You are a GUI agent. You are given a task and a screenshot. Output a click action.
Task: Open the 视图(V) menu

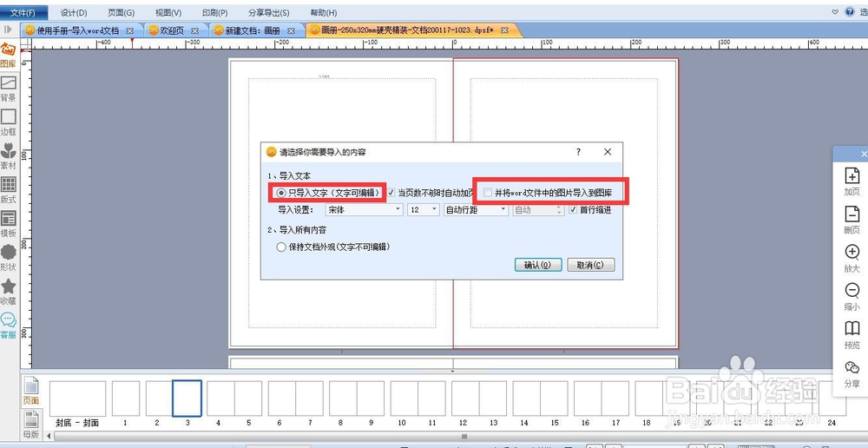coord(168,13)
